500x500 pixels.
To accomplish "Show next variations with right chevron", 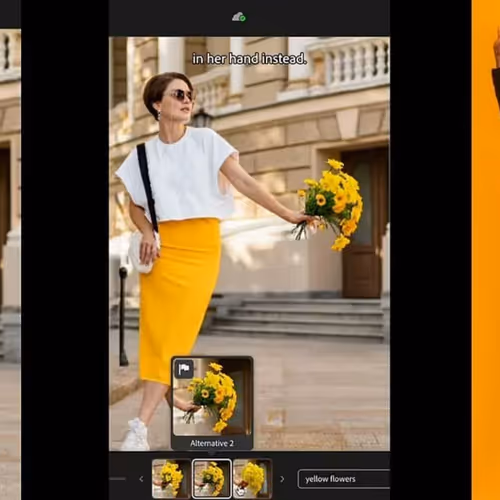I will coord(282,479).
